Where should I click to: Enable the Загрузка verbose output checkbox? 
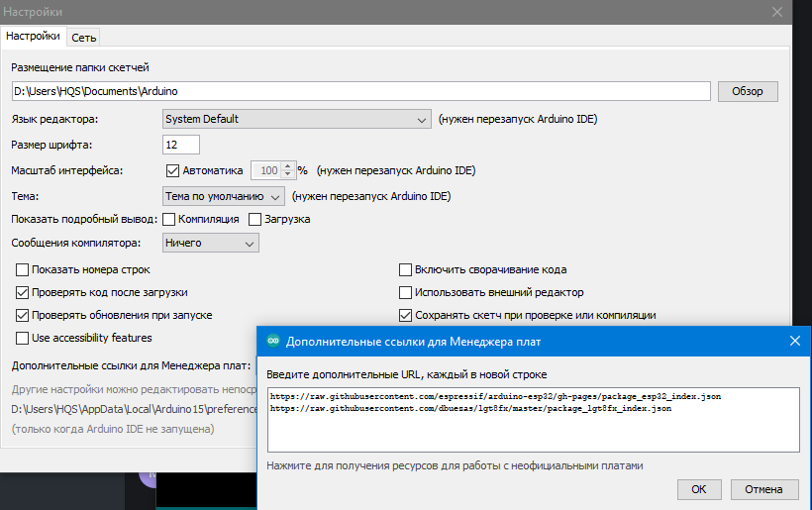tap(254, 220)
